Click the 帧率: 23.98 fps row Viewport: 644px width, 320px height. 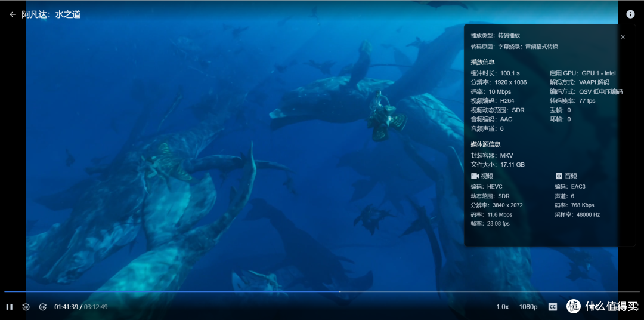pos(490,224)
